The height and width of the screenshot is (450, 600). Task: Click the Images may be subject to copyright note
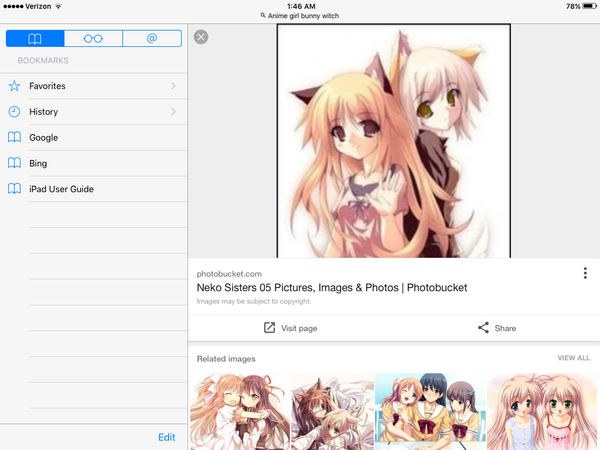click(254, 302)
